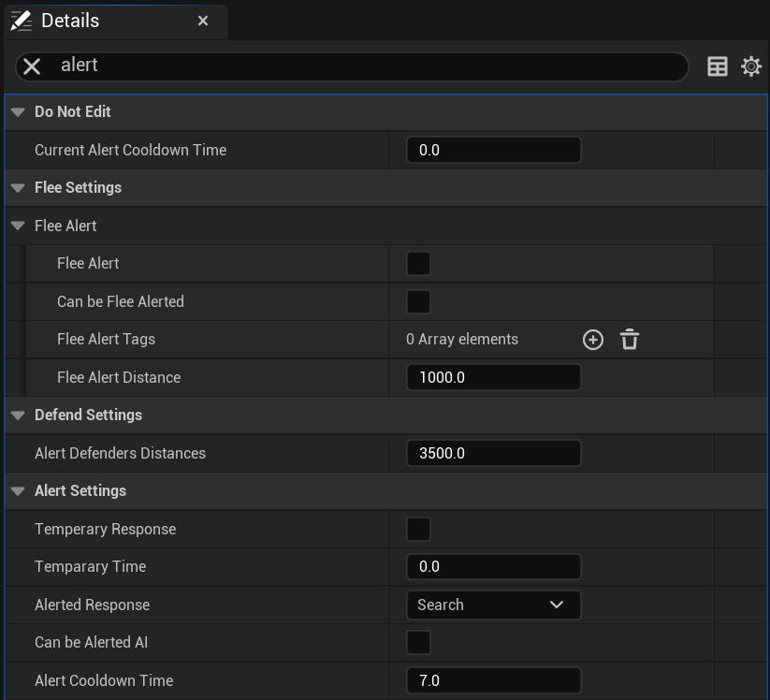Remove all Flee Alert Tags elements
Viewport: 770px width, 700px height.
(630, 340)
